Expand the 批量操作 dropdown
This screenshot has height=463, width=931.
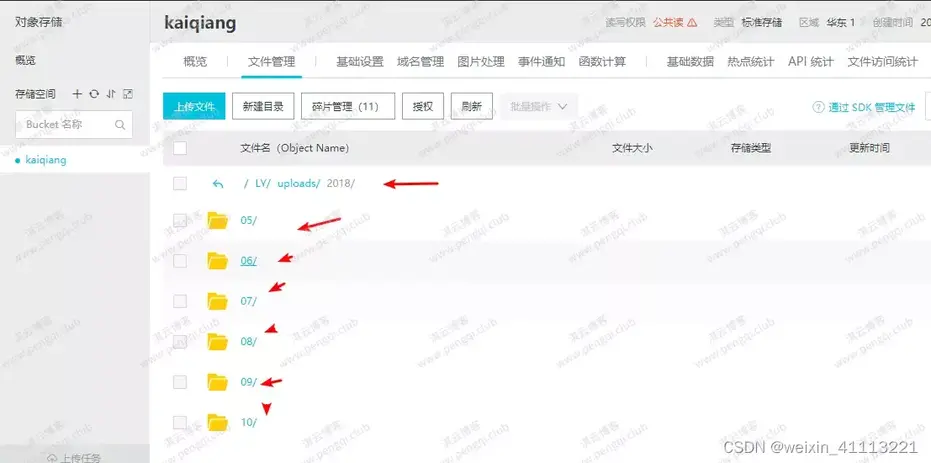539,106
